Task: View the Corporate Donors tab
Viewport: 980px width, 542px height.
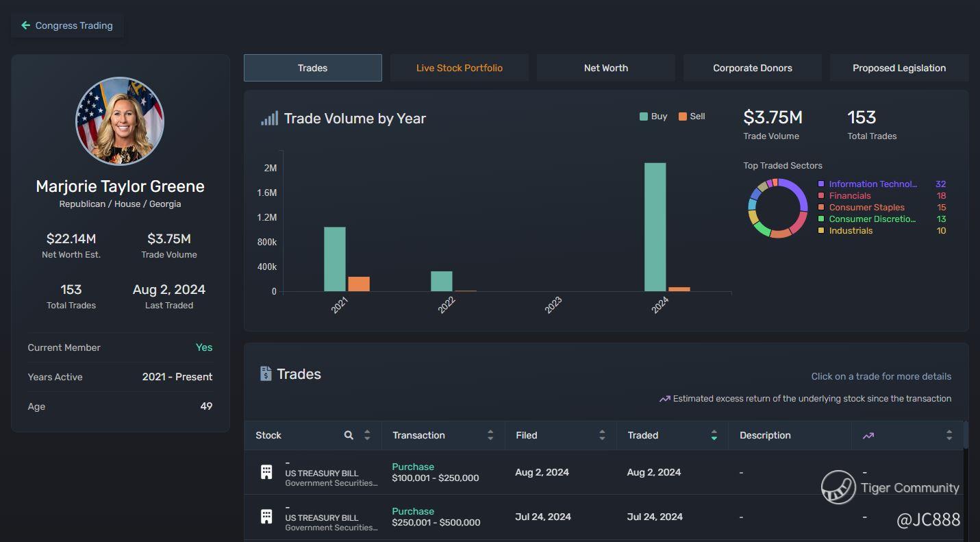Action: pyautogui.click(x=752, y=68)
